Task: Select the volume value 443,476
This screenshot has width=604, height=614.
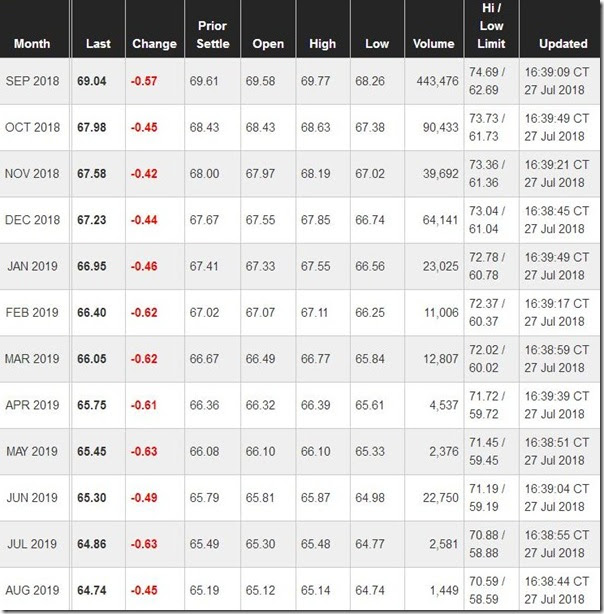Action: [x=437, y=81]
